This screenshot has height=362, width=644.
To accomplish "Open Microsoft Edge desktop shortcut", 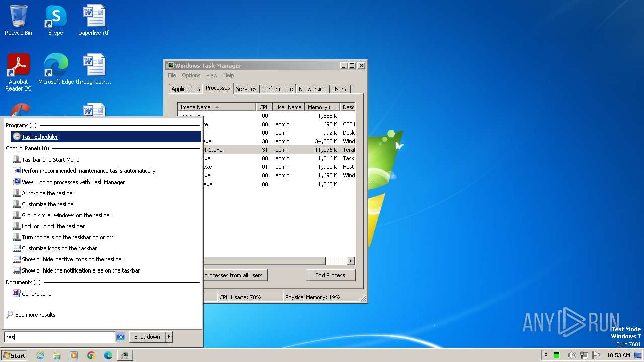I will tap(56, 69).
